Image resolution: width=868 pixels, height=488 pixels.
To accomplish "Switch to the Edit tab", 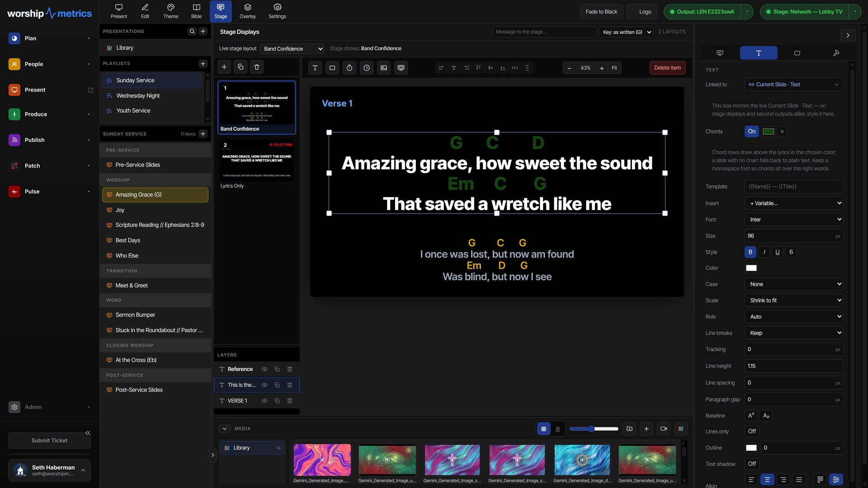I will pyautogui.click(x=145, y=11).
